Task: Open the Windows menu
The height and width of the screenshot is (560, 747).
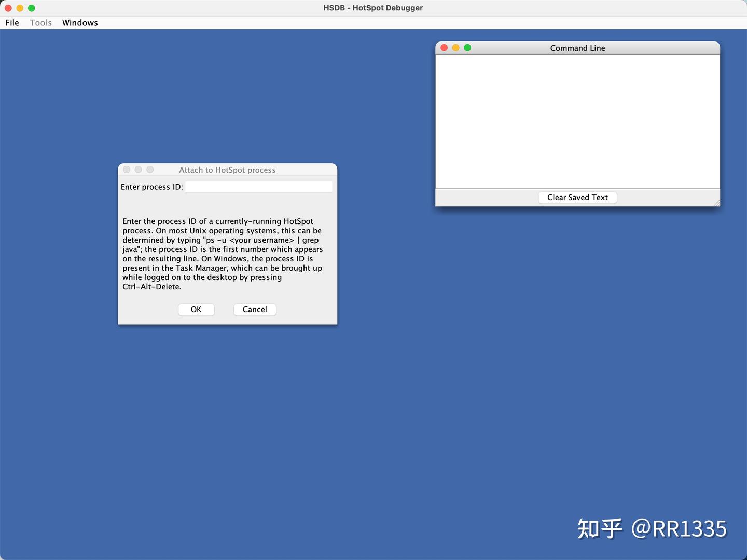Action: pos(80,22)
